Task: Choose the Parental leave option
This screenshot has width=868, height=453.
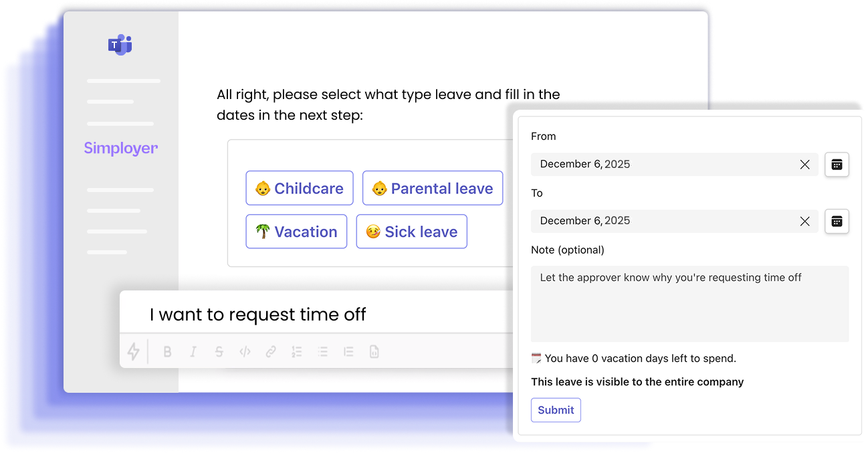Action: [432, 188]
